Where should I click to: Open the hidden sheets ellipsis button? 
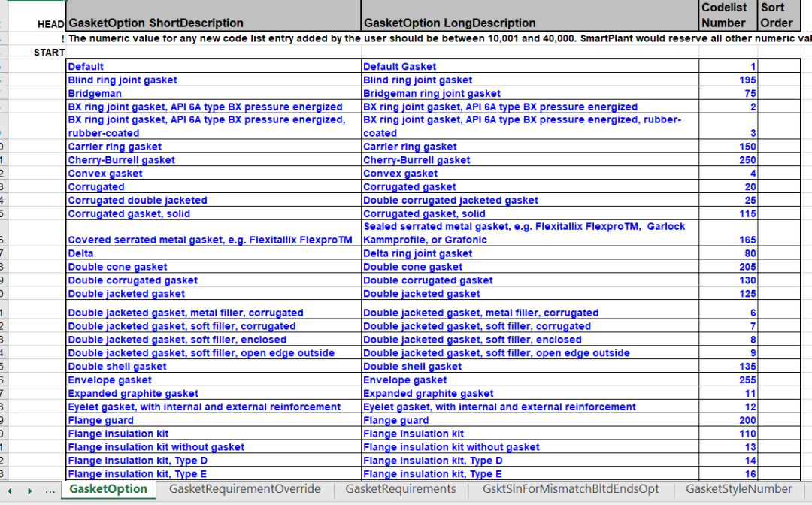[x=50, y=491]
